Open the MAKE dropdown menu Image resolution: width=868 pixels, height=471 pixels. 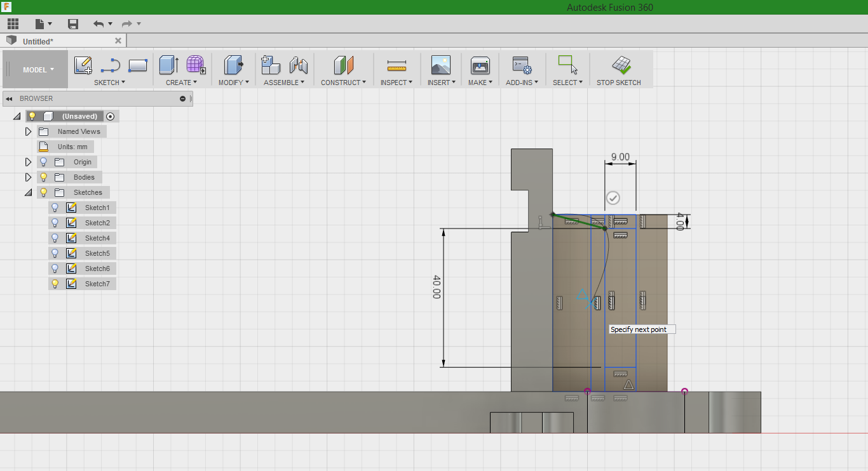(480, 83)
